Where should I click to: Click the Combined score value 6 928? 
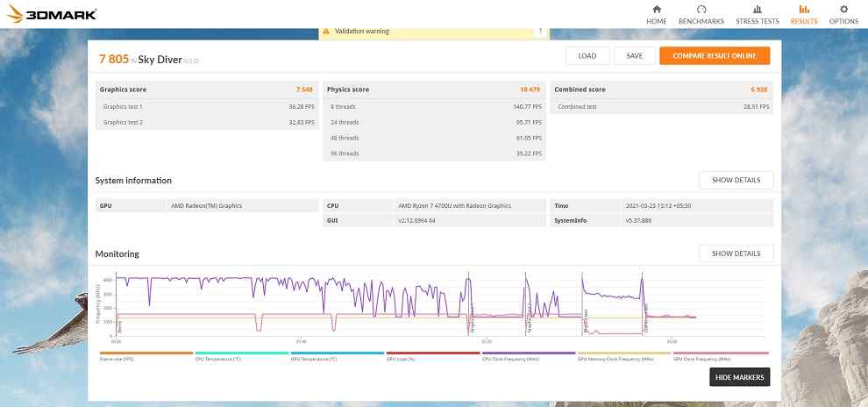coord(761,89)
